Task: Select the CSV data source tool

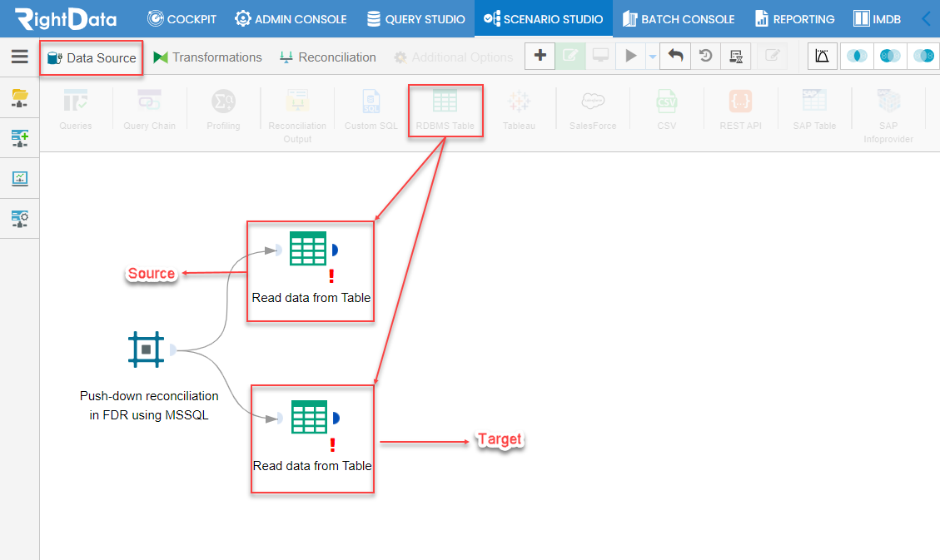Action: [x=667, y=110]
